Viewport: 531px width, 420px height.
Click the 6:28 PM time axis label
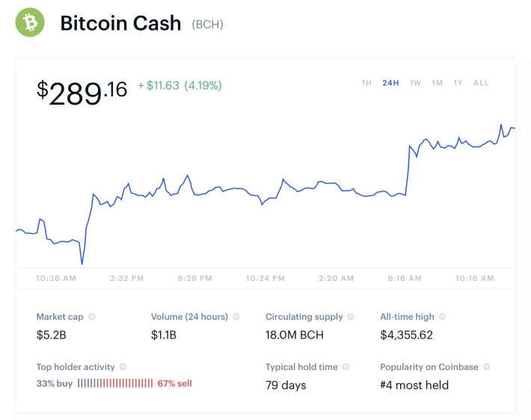(x=194, y=279)
